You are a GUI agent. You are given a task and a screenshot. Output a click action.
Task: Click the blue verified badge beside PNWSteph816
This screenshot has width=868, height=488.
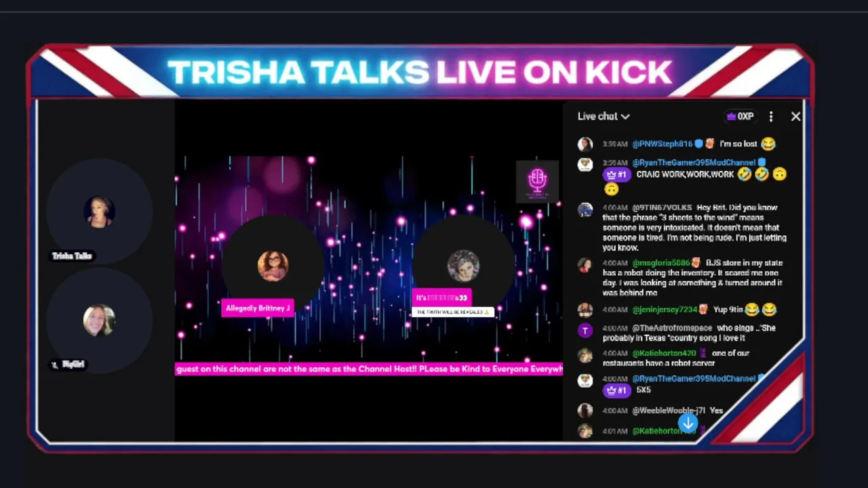(x=699, y=144)
